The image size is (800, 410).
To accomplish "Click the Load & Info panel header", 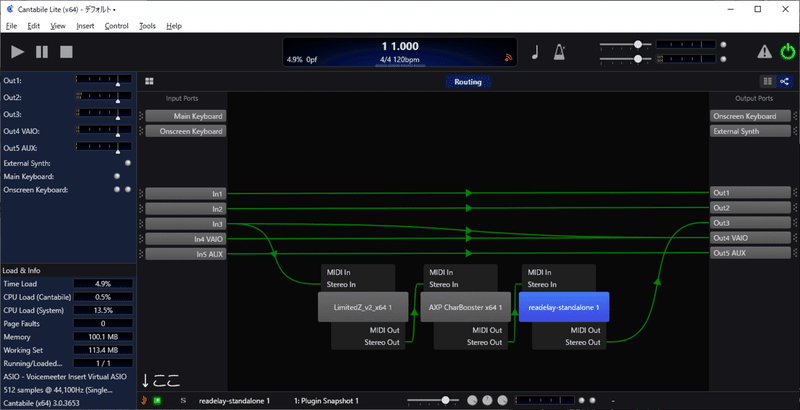I will click(68, 271).
